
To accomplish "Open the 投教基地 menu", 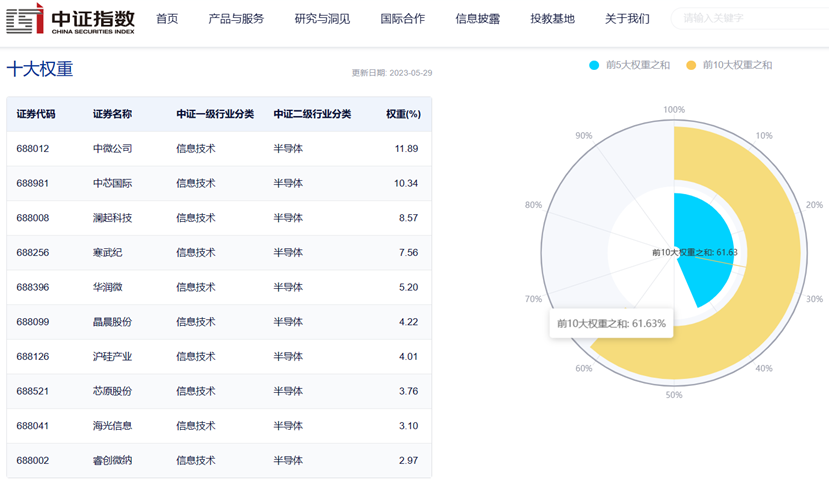I will tap(552, 19).
